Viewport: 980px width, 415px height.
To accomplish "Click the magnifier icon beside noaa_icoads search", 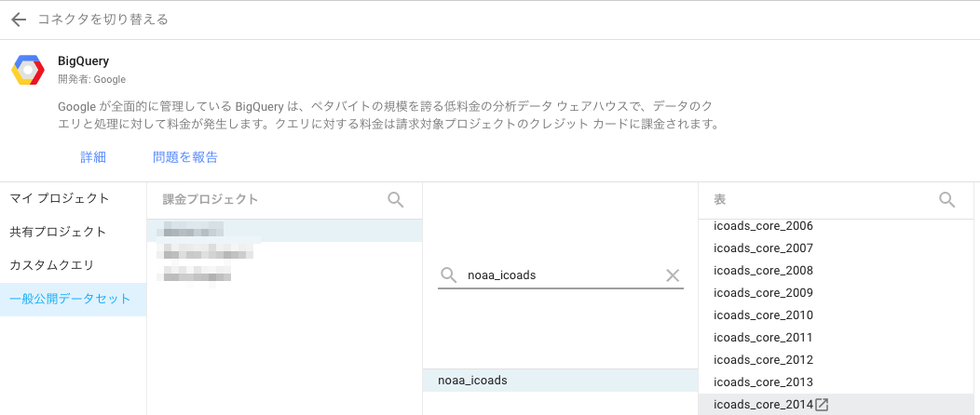I will pyautogui.click(x=448, y=275).
